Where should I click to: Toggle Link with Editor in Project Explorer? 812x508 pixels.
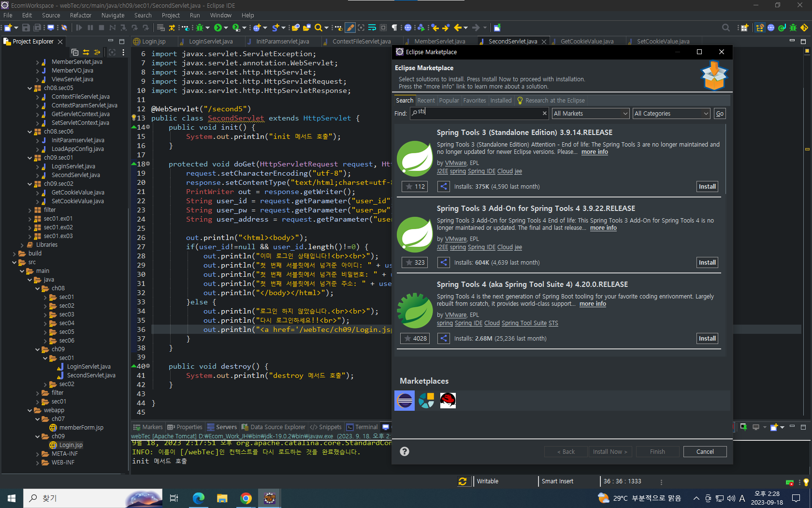click(x=86, y=52)
